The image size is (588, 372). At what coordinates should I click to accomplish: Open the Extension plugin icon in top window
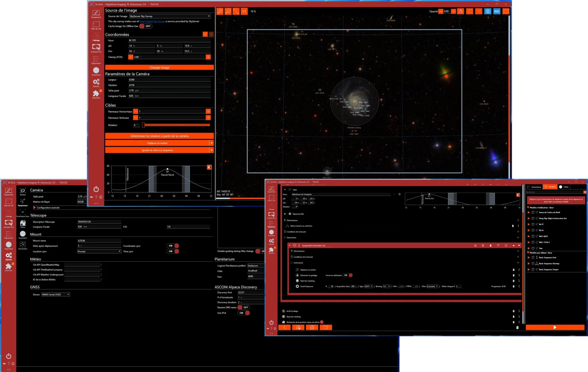[x=96, y=94]
